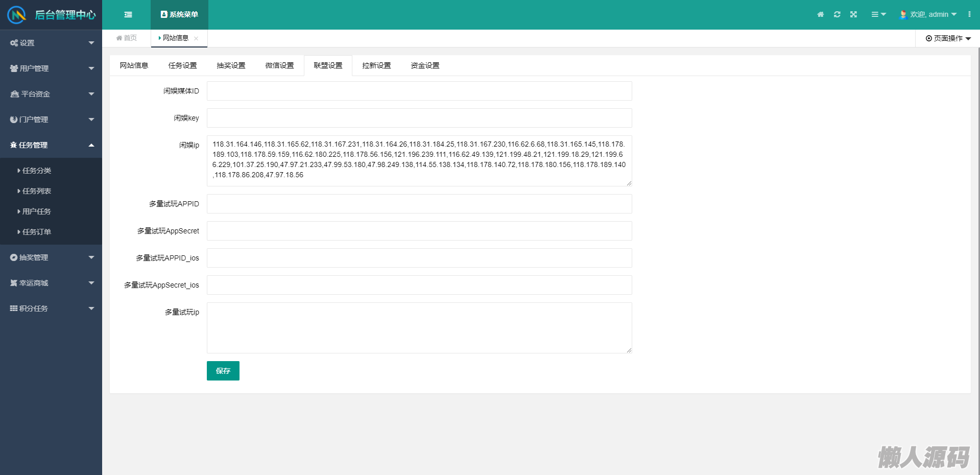Switch to the 任务设置 tab
The width and height of the screenshot is (980, 475).
(182, 65)
